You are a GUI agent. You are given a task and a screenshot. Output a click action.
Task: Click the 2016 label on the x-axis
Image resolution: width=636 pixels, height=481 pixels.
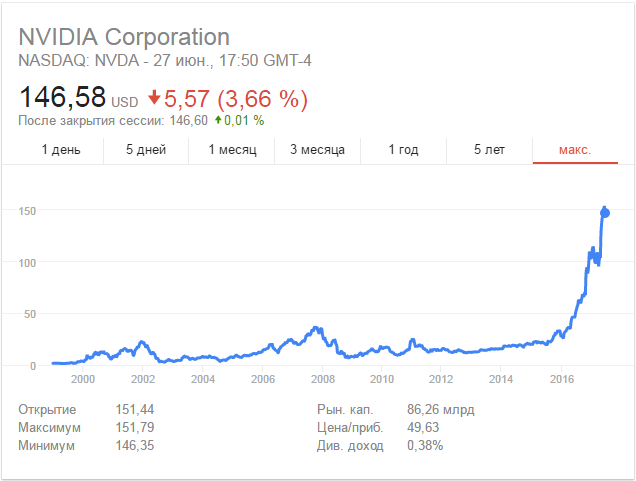(x=561, y=380)
